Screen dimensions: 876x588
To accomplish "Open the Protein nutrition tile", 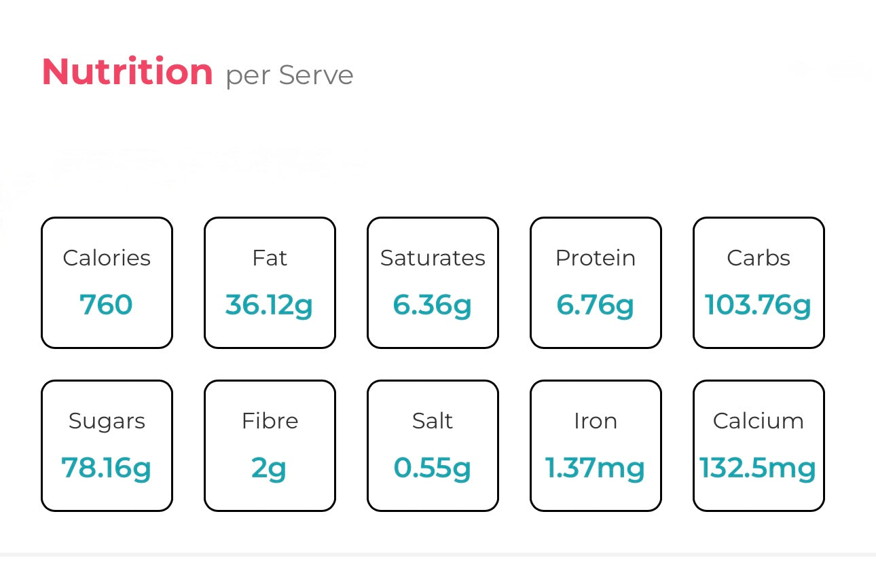I will 596,282.
